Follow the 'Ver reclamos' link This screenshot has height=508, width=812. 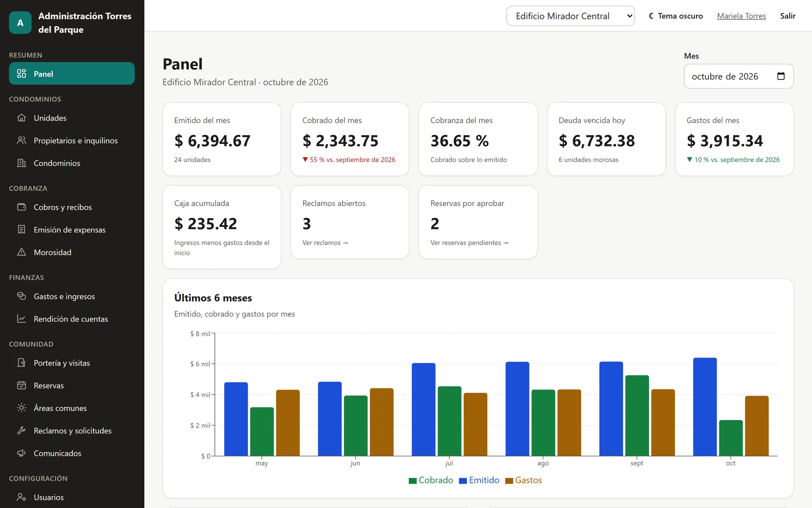pos(325,243)
